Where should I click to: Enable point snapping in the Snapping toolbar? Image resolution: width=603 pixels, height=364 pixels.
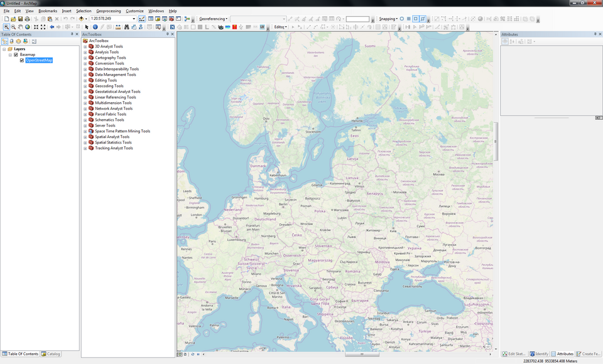401,19
